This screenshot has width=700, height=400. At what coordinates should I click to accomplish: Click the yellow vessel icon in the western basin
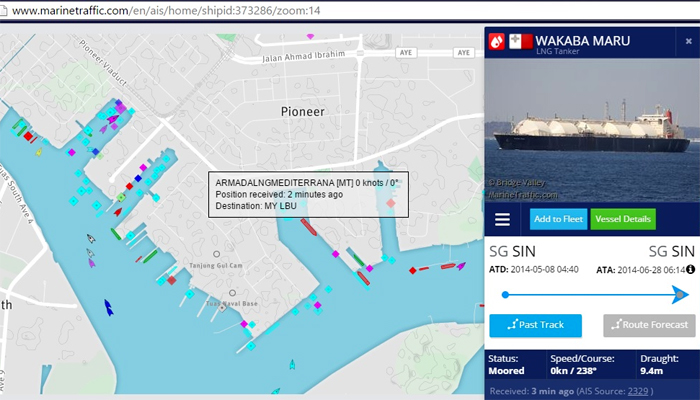coord(39,152)
